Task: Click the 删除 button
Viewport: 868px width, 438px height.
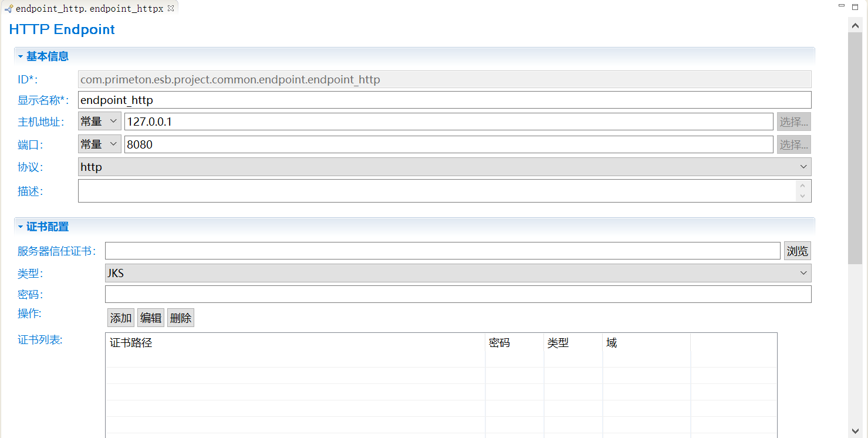Action: click(181, 318)
